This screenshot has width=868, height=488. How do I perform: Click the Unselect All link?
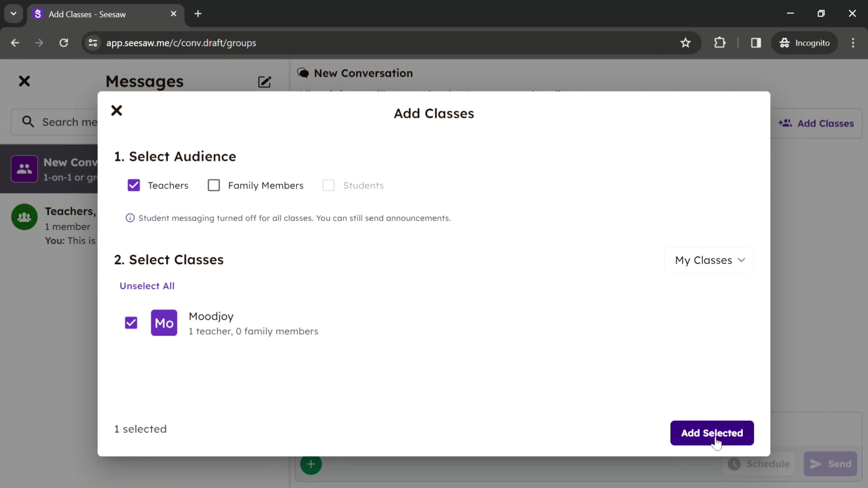(147, 285)
